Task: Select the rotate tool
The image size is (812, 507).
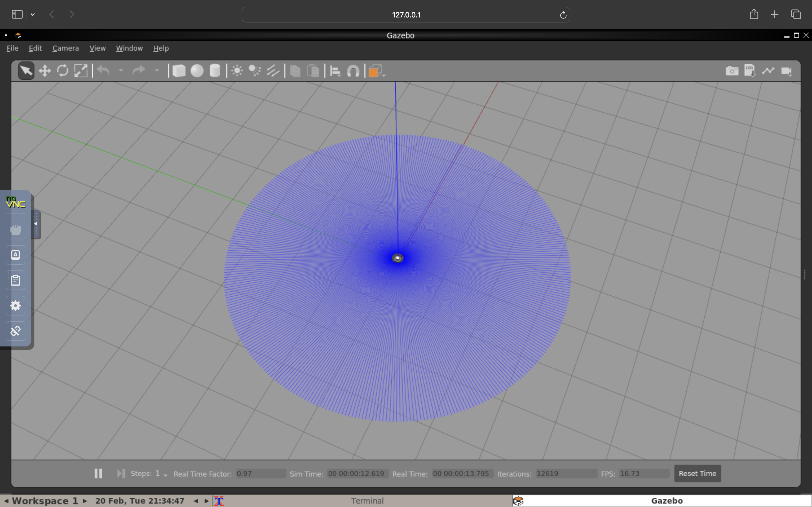Action: [63, 71]
